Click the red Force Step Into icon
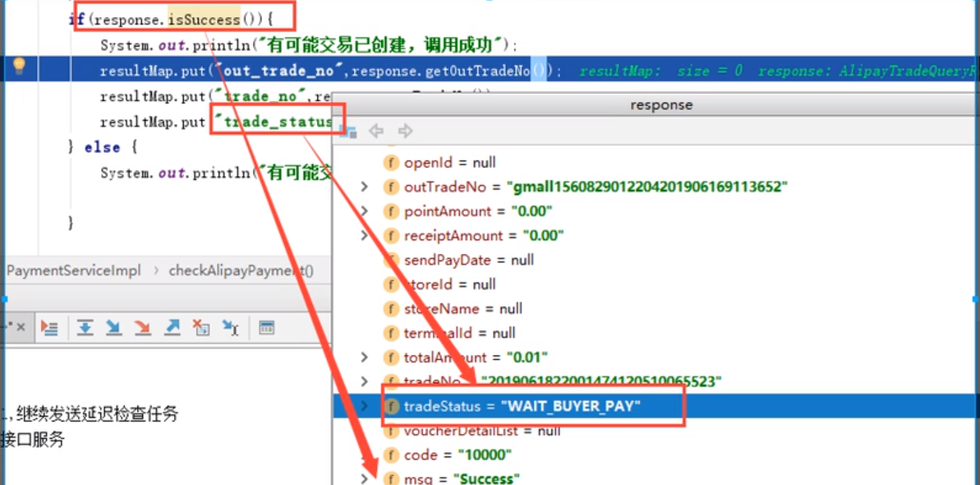This screenshot has width=980, height=485. coord(143,327)
